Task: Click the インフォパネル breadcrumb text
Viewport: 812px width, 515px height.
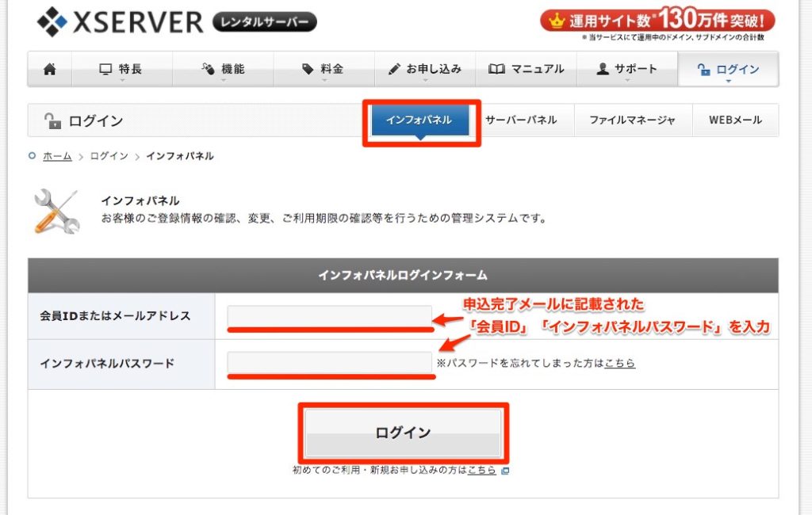Action: coord(180,156)
